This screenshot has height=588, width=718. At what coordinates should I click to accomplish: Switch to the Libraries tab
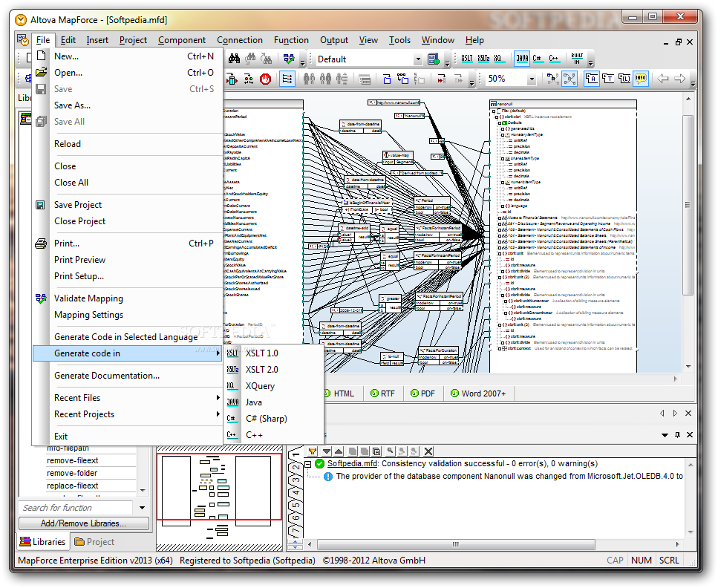tap(42, 542)
